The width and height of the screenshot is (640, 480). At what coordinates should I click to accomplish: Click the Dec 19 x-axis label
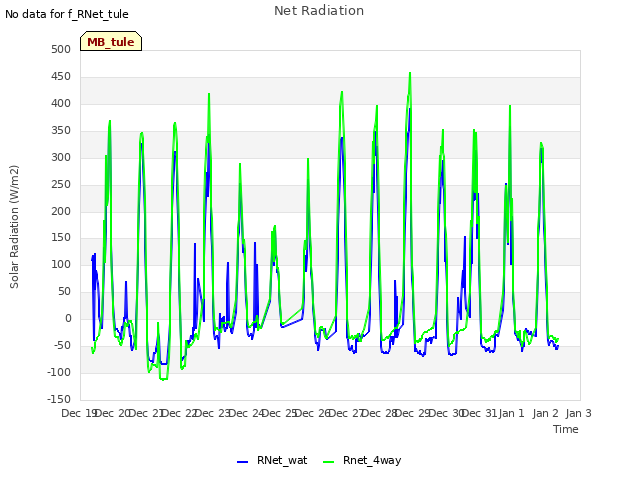click(78, 413)
